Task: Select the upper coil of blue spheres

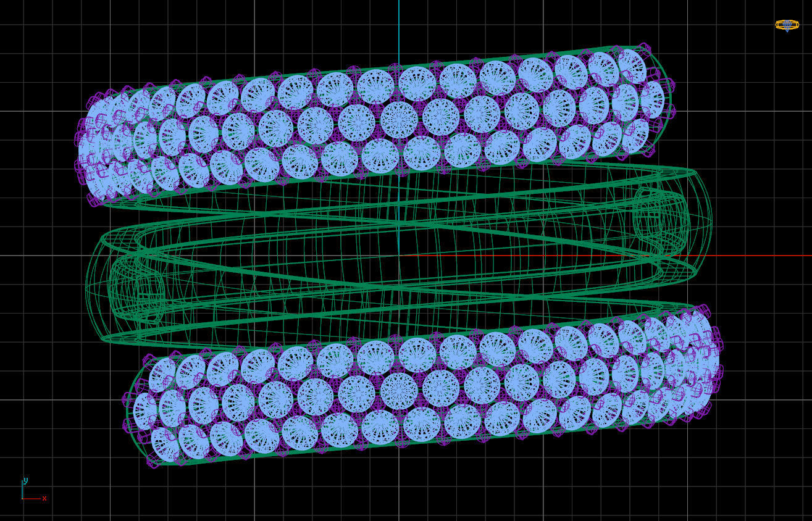Action: [376, 125]
